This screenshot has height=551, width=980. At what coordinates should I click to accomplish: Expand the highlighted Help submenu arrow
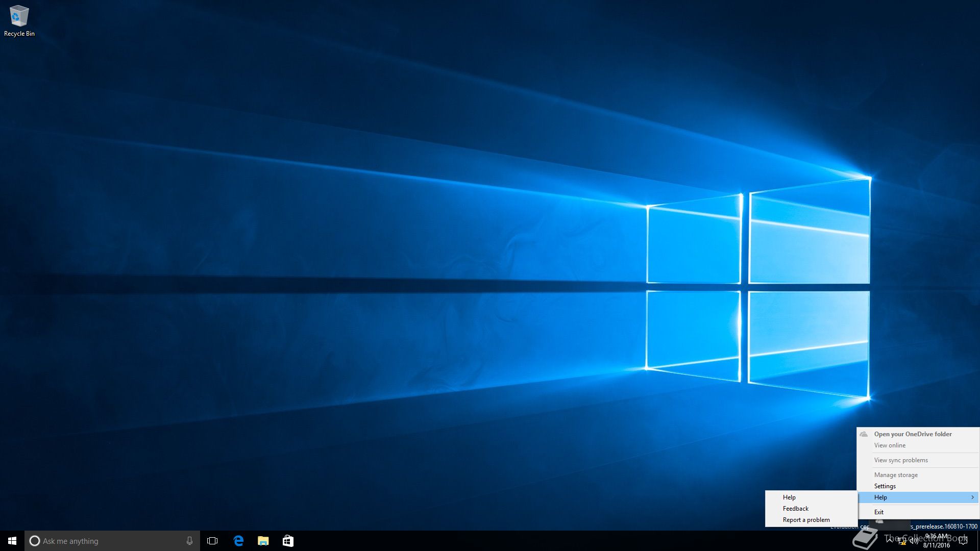(x=972, y=497)
